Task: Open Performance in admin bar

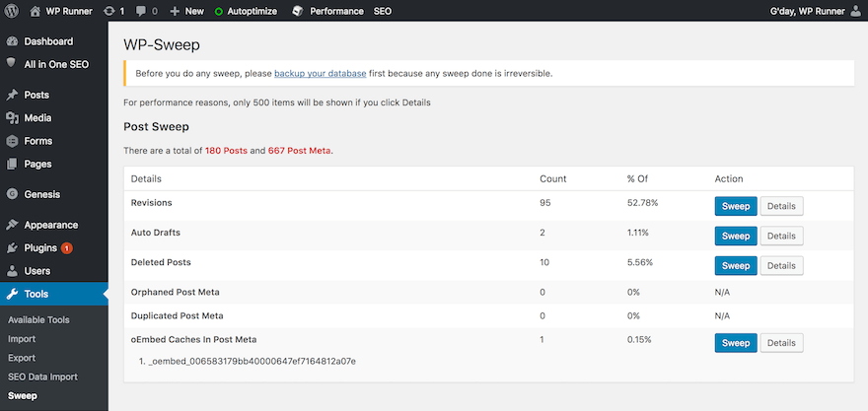Action: (336, 11)
